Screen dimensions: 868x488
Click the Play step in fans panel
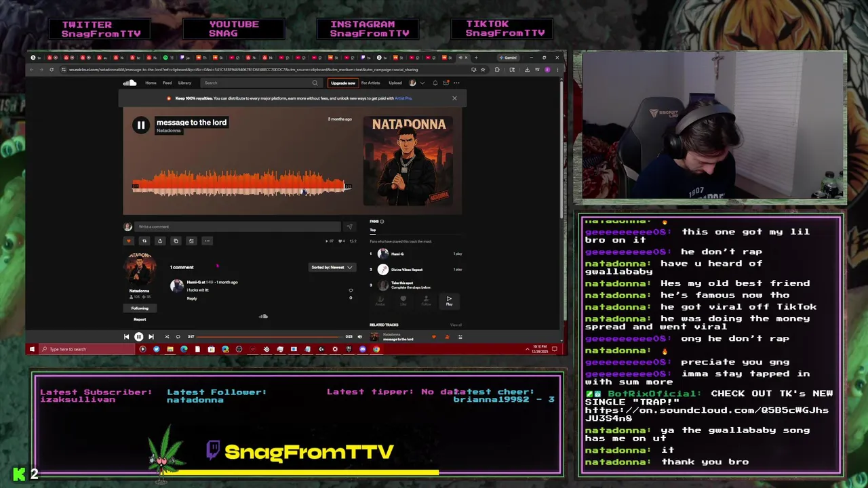coord(448,300)
